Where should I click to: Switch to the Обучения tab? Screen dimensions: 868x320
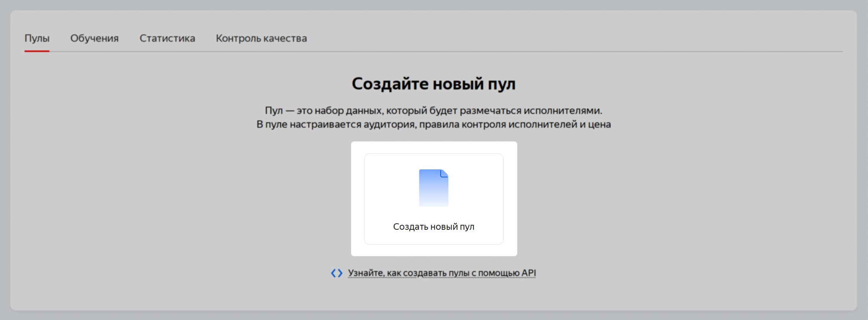94,38
